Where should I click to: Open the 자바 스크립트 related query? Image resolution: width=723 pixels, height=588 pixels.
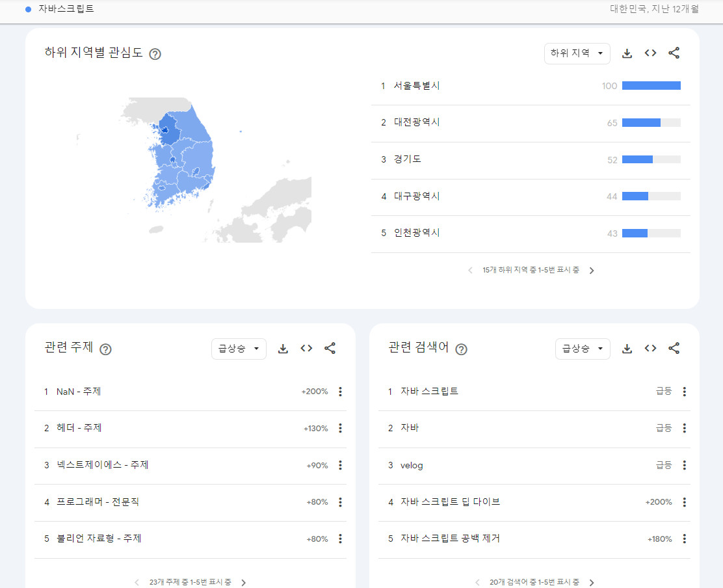click(x=429, y=392)
